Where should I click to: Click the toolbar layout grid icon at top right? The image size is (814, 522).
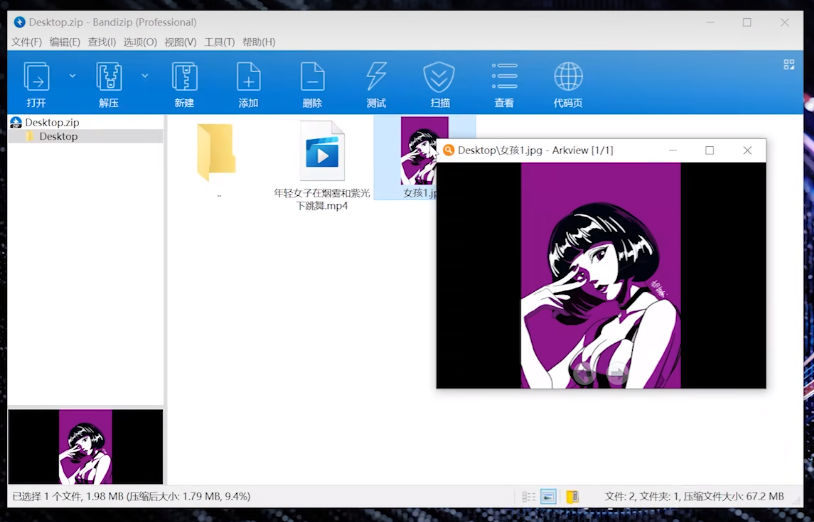[x=789, y=64]
